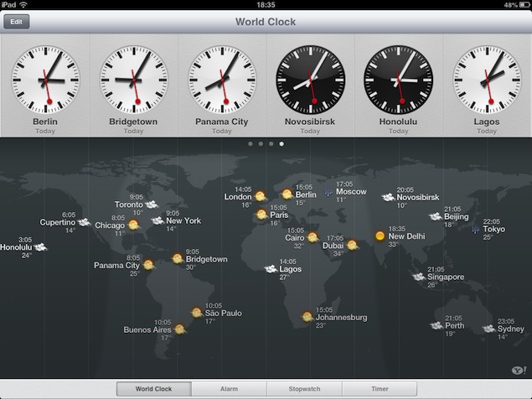Open the Stopwatch tab
This screenshot has width=532, height=399.
pyautogui.click(x=304, y=389)
